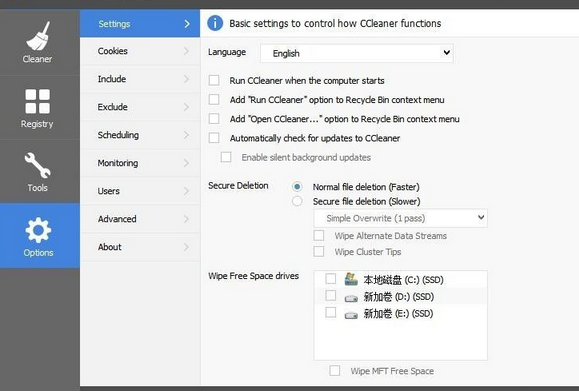
Task: Check Add "Run CCleaner" option to Recycle Bin
Action: click(214, 99)
